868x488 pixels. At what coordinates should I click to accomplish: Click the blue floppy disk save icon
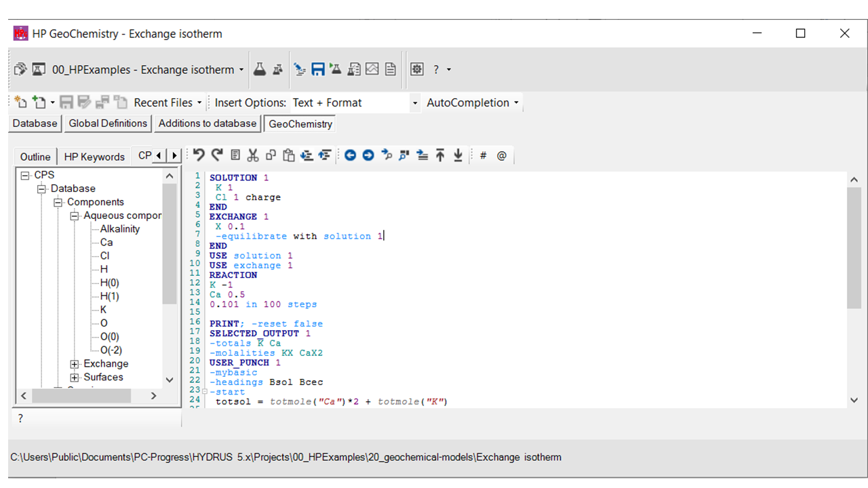pyautogui.click(x=317, y=69)
